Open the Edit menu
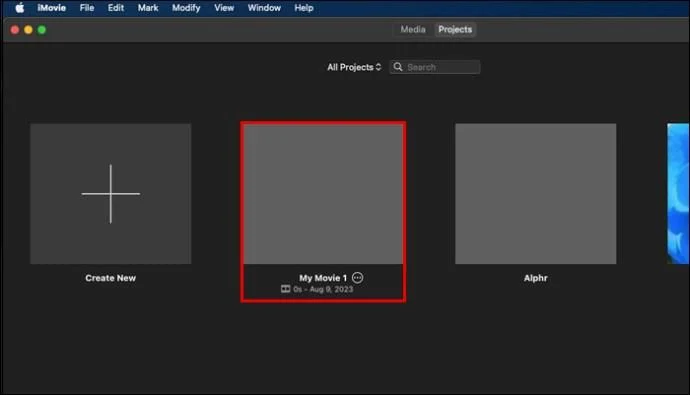The image size is (690, 395). tap(116, 8)
